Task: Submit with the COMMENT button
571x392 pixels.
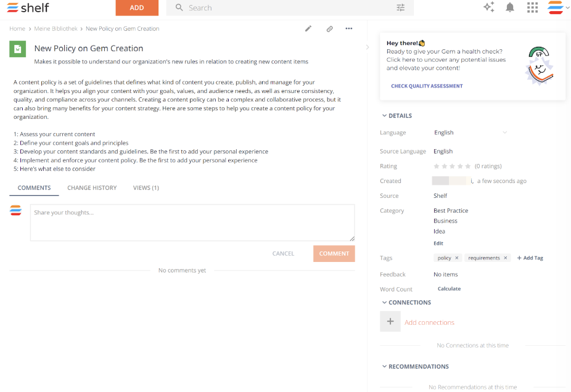Action: click(x=334, y=253)
